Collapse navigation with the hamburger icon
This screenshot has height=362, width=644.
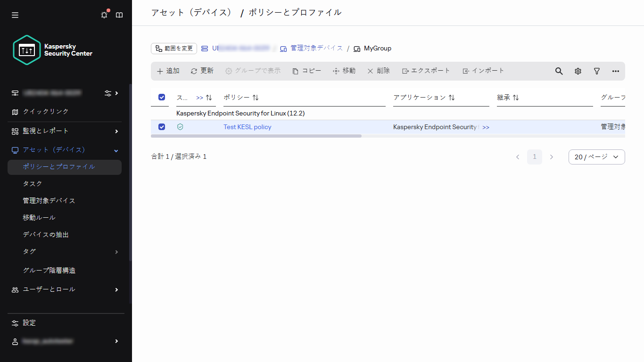pos(15,15)
